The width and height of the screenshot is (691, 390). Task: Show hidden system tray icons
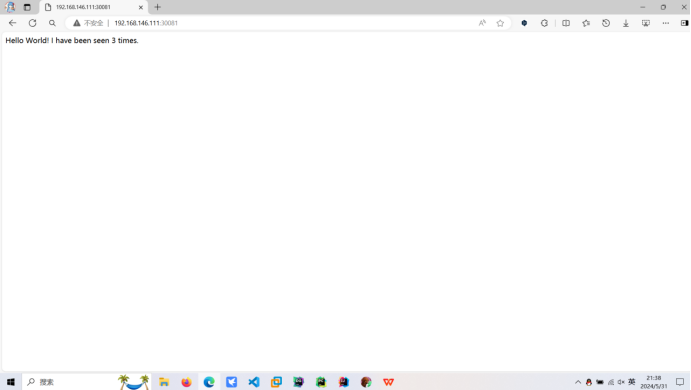point(578,382)
